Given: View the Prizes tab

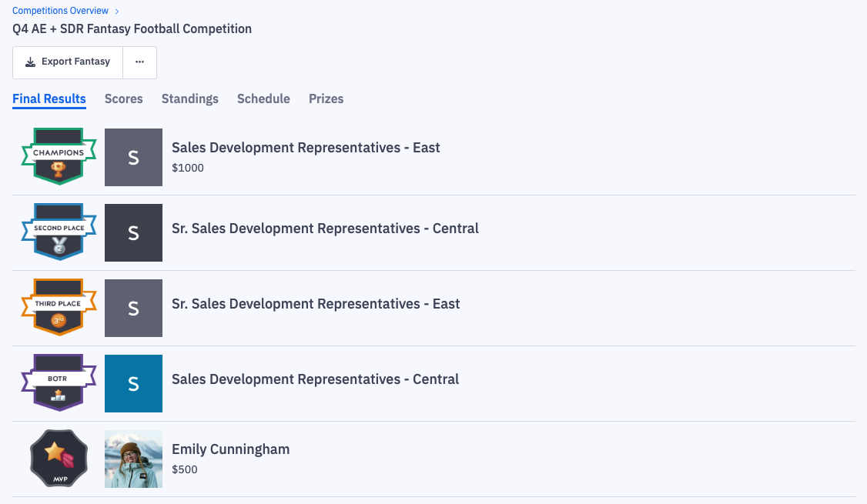Looking at the screenshot, I should coord(326,98).
